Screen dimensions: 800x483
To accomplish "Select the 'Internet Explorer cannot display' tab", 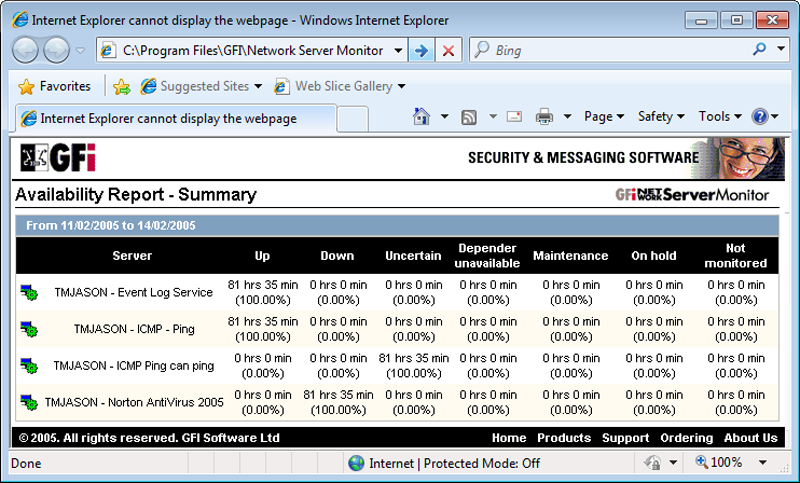I will [x=176, y=118].
